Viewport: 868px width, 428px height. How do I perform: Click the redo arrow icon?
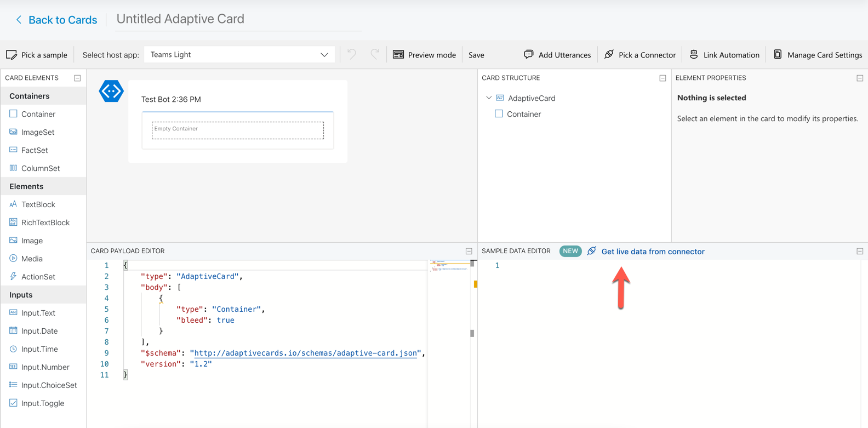(375, 54)
